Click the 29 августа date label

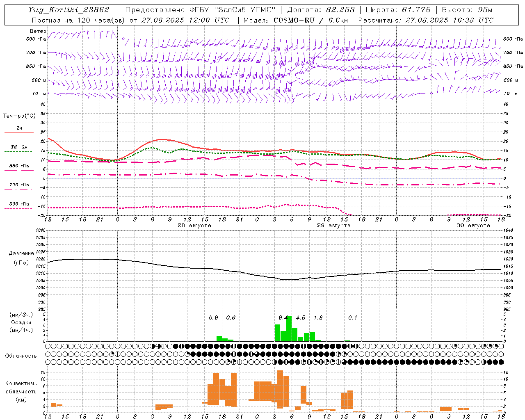[334, 226]
